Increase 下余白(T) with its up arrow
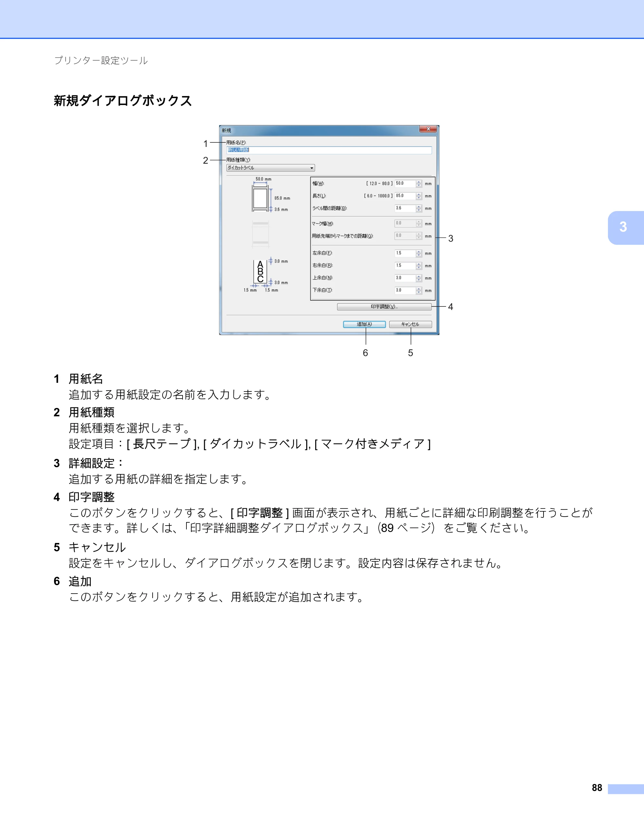Screen dimensions: 644x832 [x=419, y=289]
